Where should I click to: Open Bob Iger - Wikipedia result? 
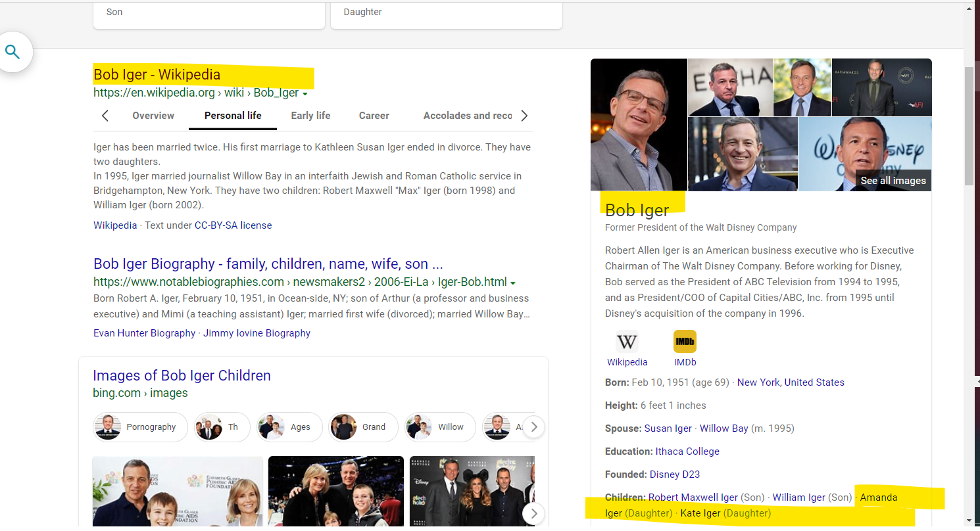(x=157, y=75)
